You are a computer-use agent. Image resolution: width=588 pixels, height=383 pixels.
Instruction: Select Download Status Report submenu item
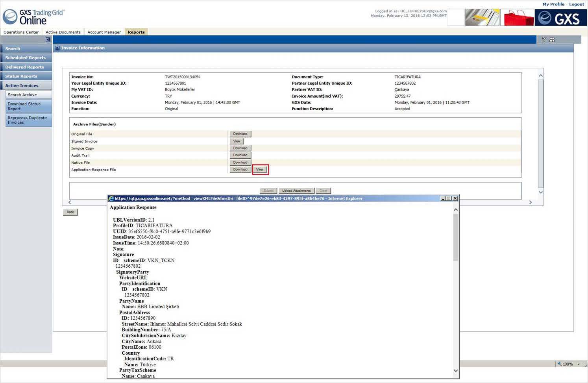[x=29, y=106]
